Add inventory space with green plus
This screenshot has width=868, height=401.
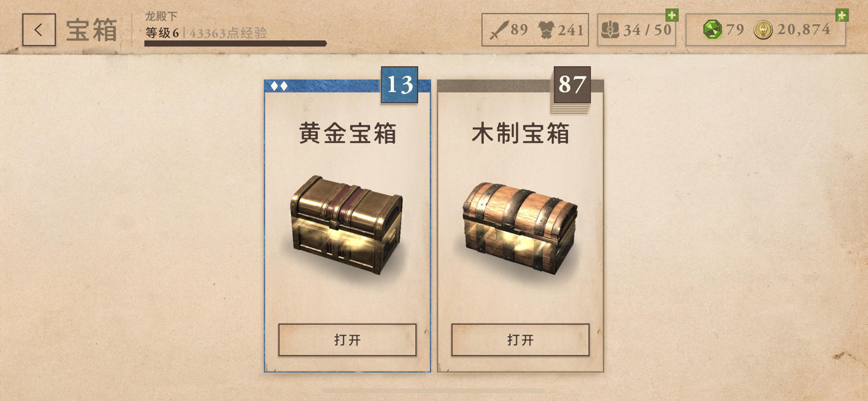click(x=672, y=15)
